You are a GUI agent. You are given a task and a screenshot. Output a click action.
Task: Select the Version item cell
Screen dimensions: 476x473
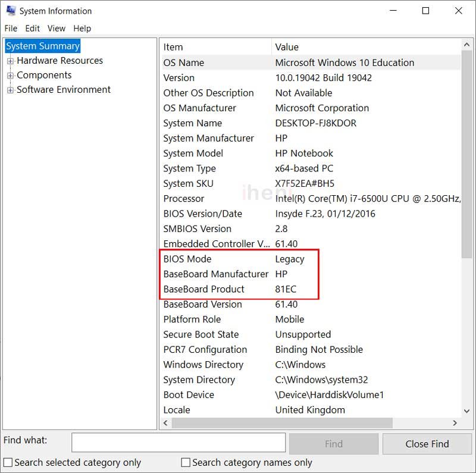[x=179, y=78]
